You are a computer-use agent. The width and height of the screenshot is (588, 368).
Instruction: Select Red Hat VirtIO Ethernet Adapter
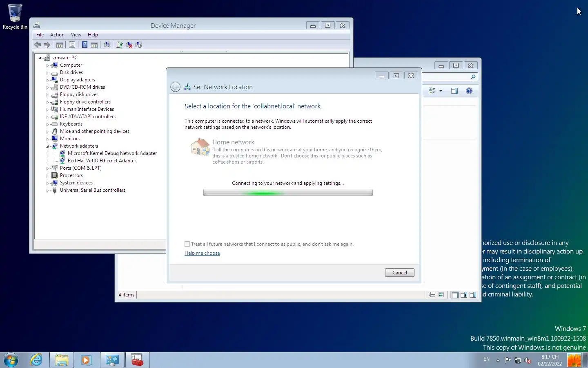pyautogui.click(x=102, y=161)
